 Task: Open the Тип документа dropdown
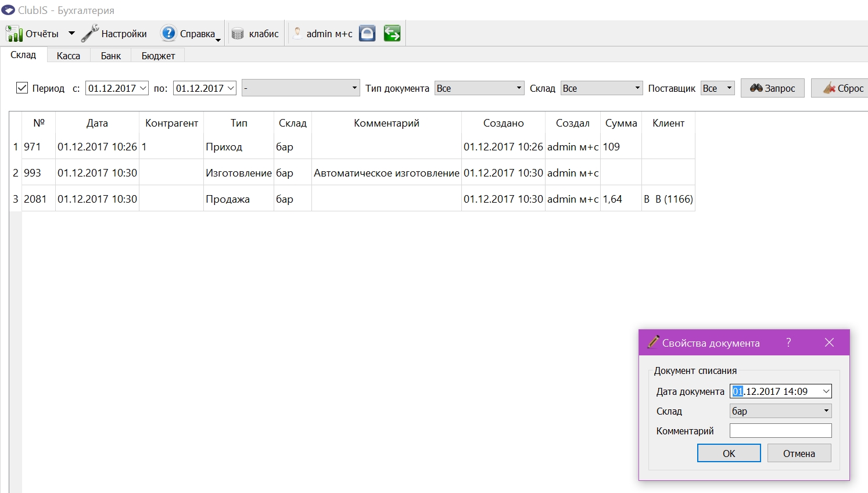(x=479, y=88)
